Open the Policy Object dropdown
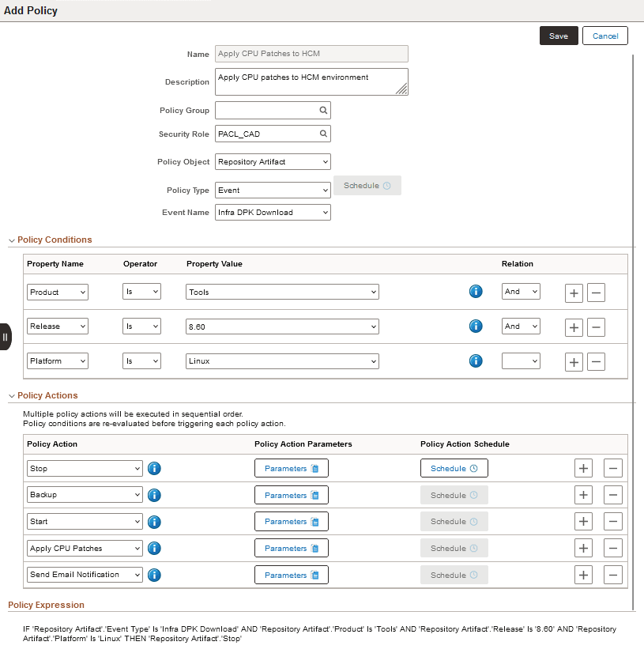644x653 pixels. point(273,161)
